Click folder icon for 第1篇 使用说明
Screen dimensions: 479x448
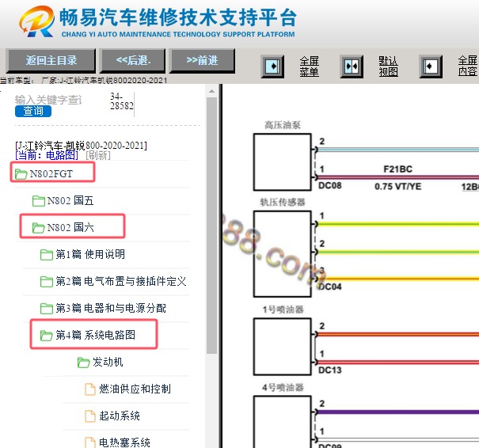tap(47, 255)
